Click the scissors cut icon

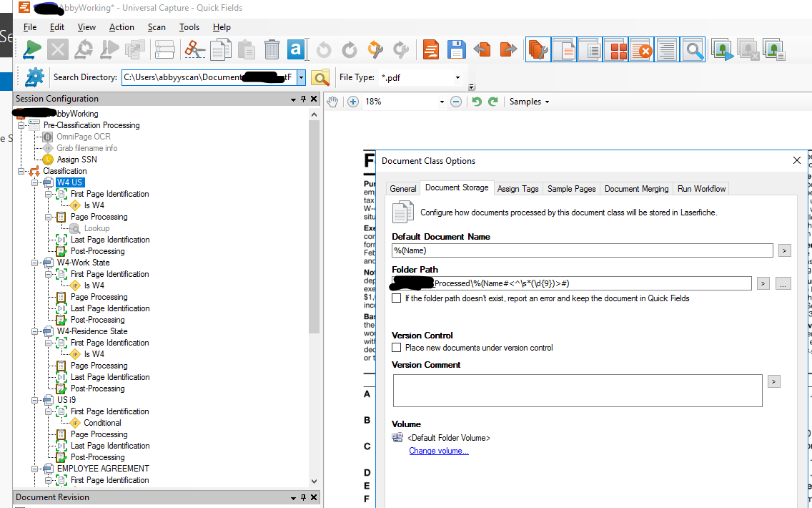tap(194, 50)
